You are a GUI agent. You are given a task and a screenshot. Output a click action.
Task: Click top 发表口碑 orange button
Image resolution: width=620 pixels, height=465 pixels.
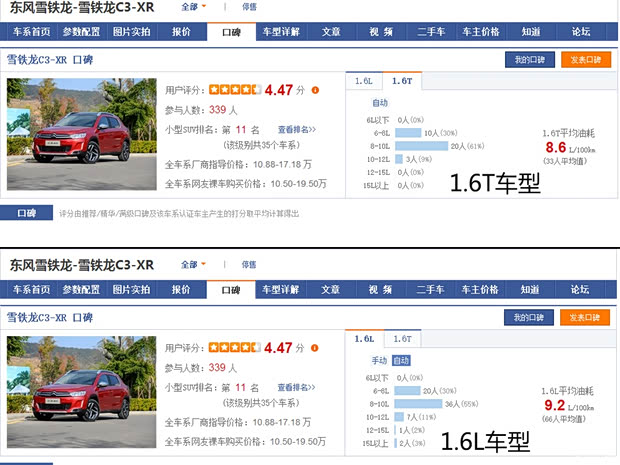(x=586, y=60)
